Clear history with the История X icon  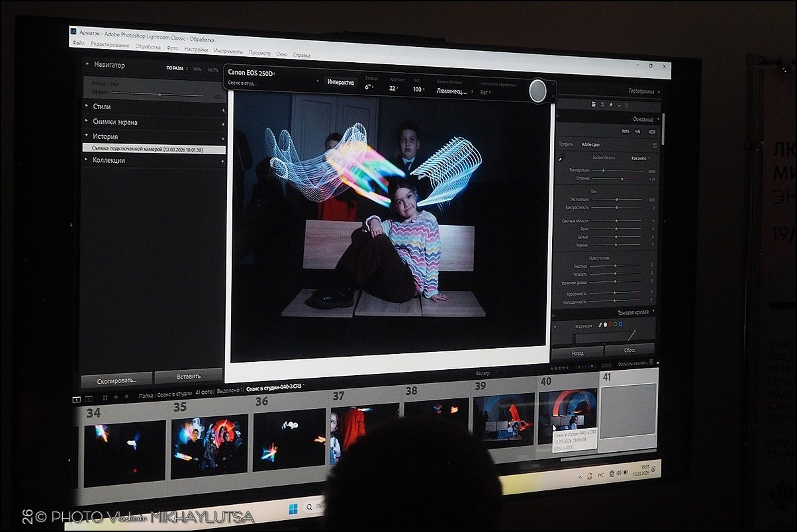pyautogui.click(x=222, y=138)
